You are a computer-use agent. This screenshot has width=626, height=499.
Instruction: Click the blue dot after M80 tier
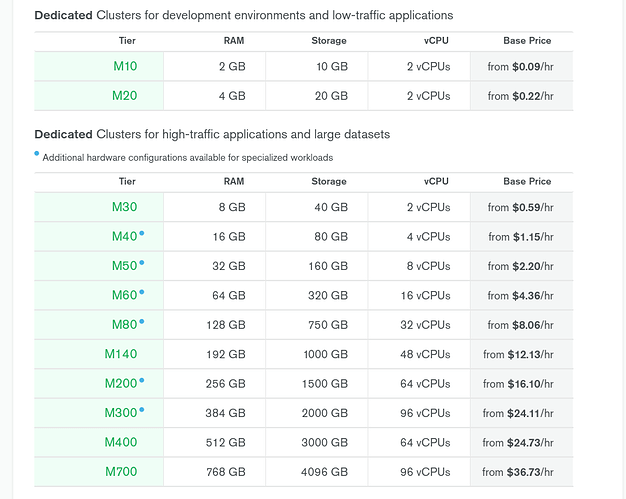click(x=142, y=321)
